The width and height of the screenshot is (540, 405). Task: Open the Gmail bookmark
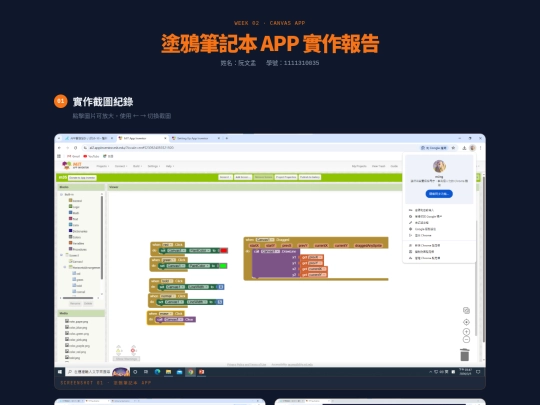73,156
